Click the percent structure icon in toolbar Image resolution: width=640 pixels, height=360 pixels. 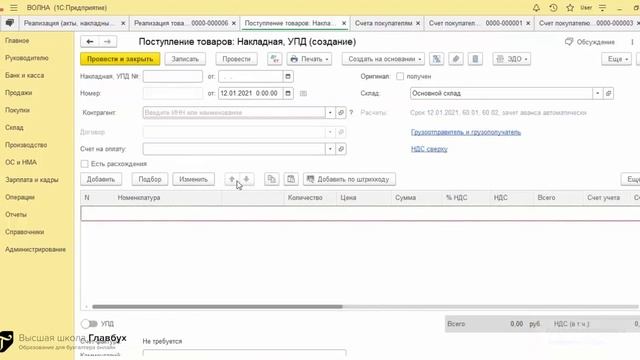pyautogui.click(x=436, y=59)
